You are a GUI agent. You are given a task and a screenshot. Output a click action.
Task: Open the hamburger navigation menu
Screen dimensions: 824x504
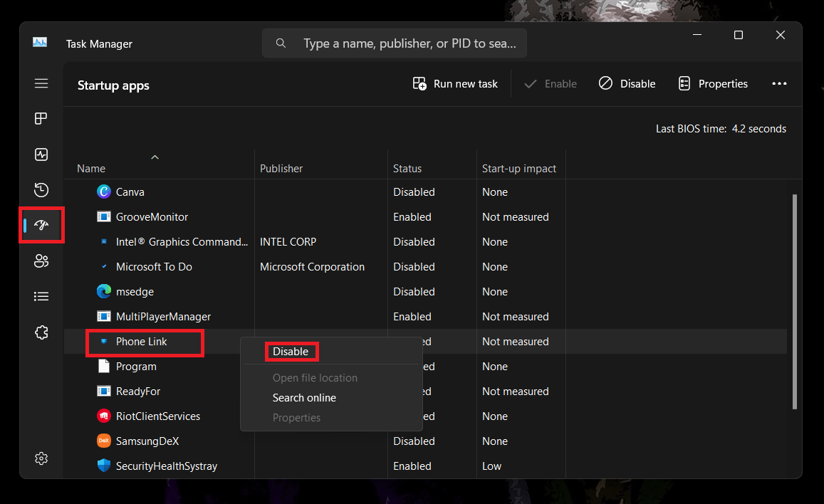[41, 83]
